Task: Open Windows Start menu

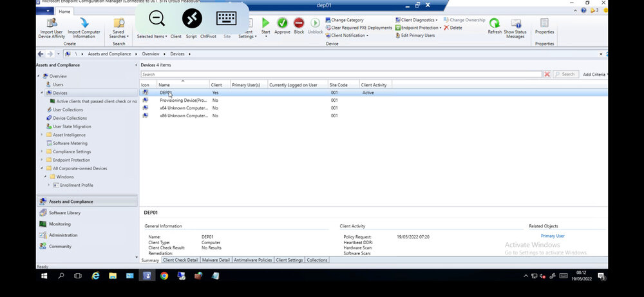Action: (44, 276)
